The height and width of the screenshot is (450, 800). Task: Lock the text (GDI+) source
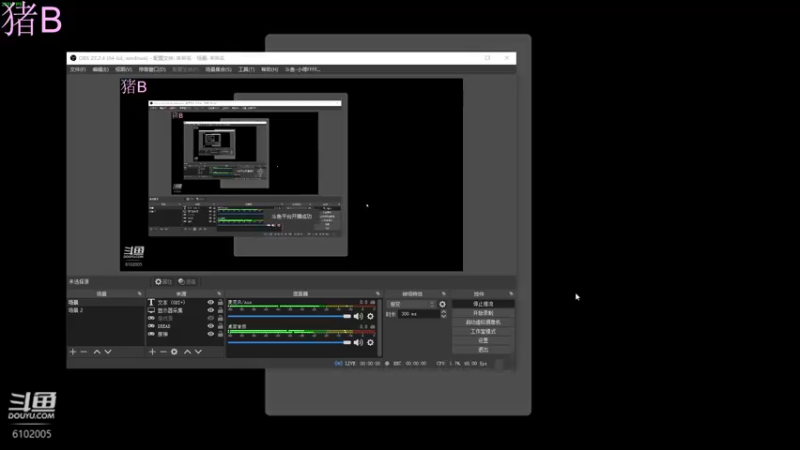click(x=220, y=302)
